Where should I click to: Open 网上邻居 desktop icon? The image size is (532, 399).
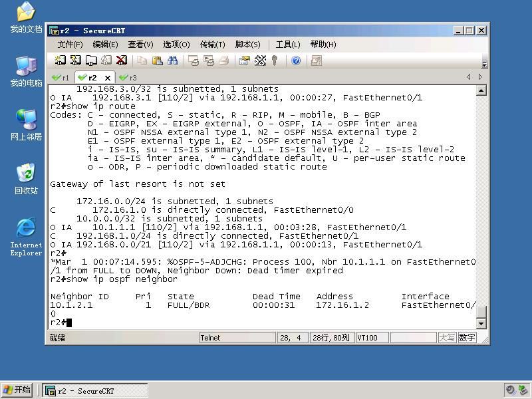[26, 125]
